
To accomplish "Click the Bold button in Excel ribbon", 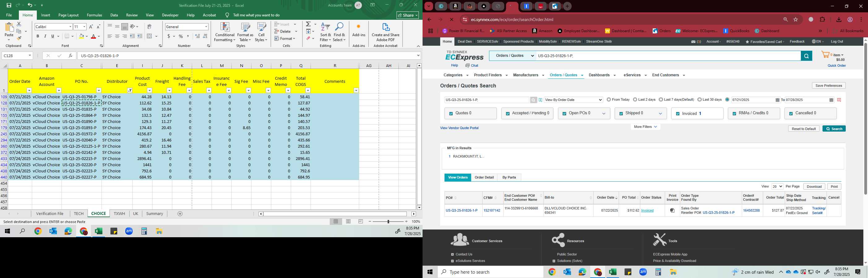I will pyautogui.click(x=38, y=36).
